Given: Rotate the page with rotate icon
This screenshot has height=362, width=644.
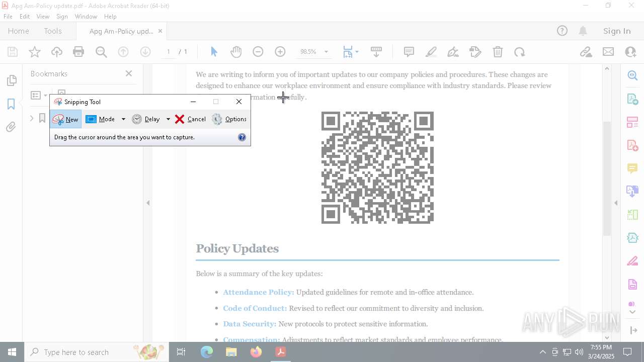Looking at the screenshot, I should [520, 52].
